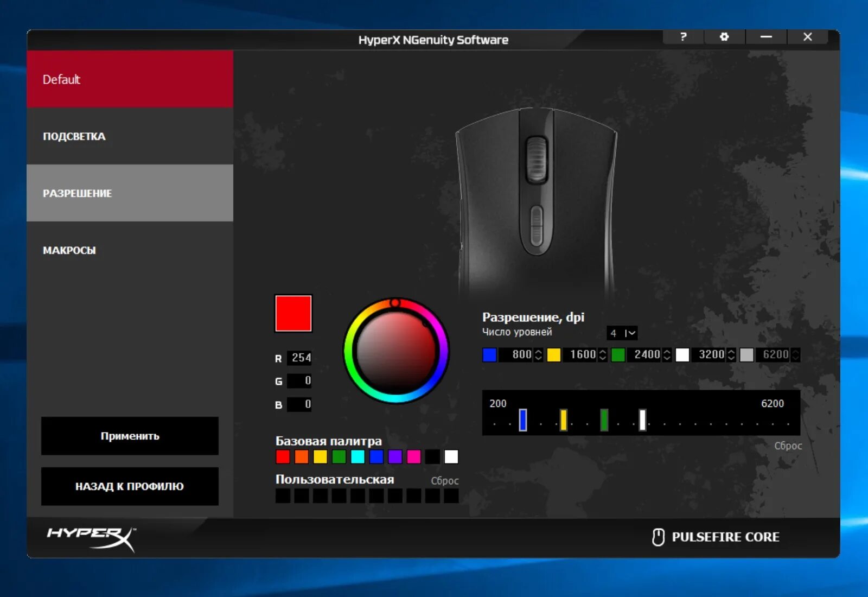
Task: Click the stepper arrows for 800 dpi
Action: click(x=538, y=355)
